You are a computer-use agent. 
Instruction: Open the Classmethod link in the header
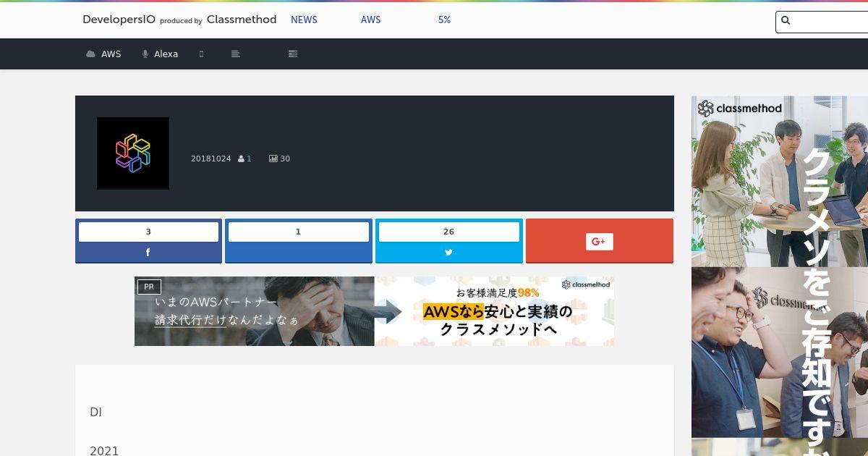[x=242, y=20]
